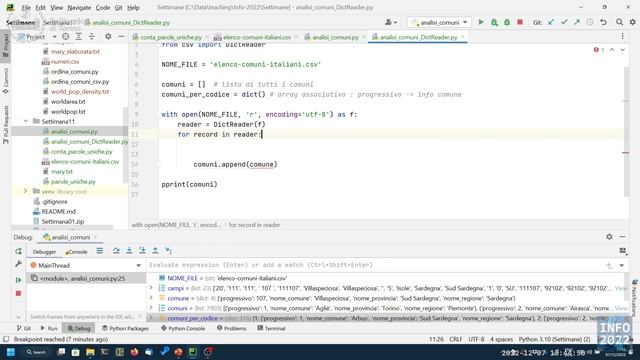640x360 pixels.
Task: Open the MainThread selector dropdown
Action: point(86,265)
